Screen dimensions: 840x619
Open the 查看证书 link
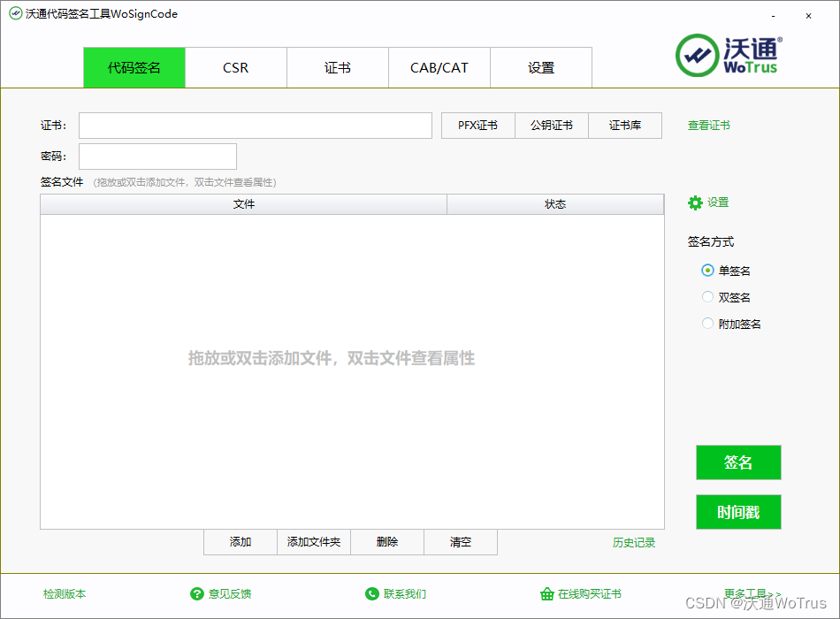709,126
